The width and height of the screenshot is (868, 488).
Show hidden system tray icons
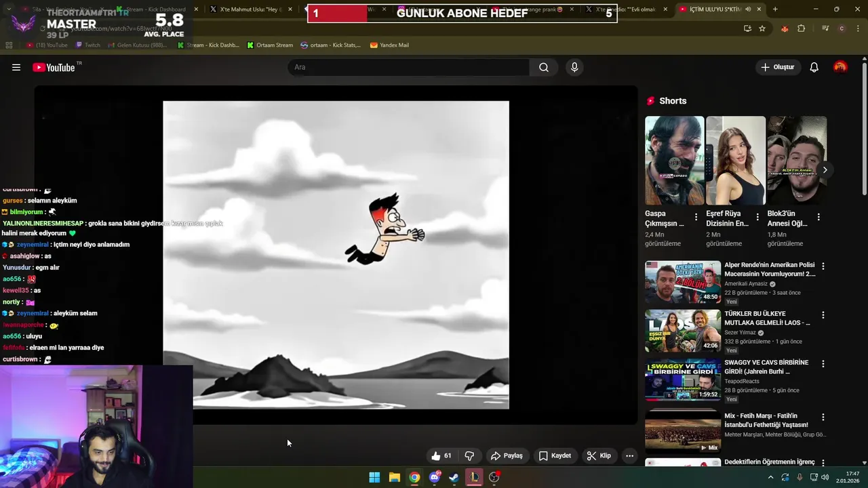pos(770,477)
